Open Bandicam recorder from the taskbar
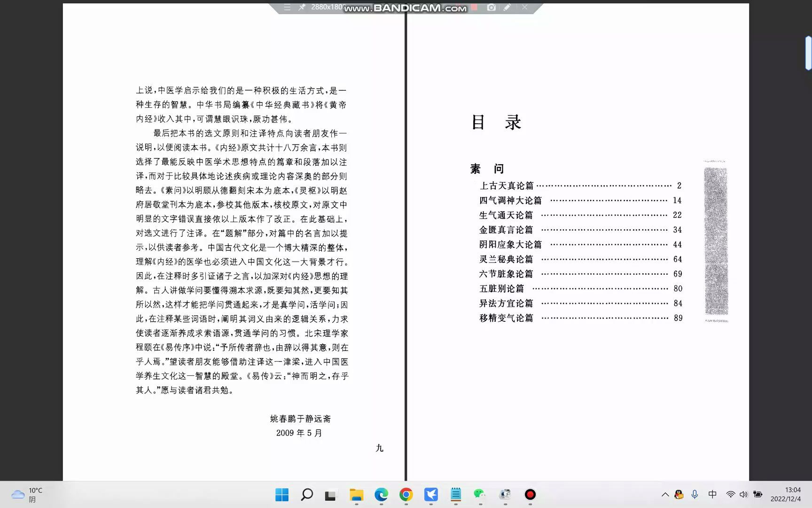The width and height of the screenshot is (812, 508). click(530, 494)
